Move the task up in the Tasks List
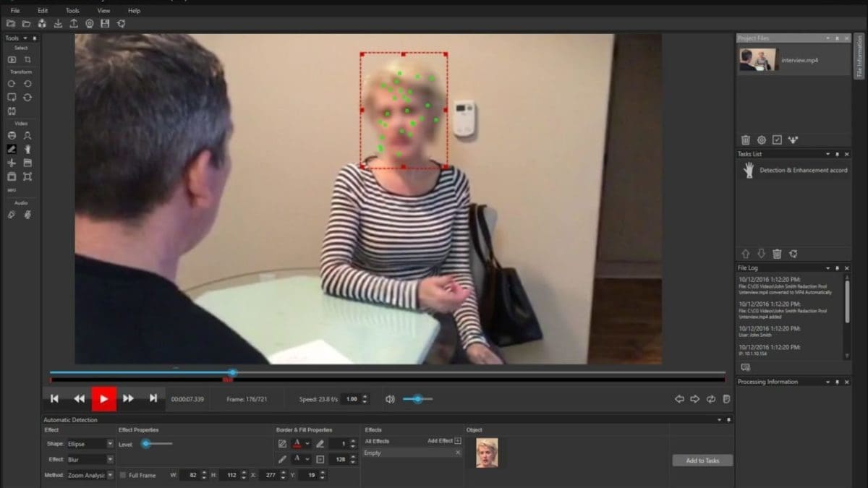 746,254
